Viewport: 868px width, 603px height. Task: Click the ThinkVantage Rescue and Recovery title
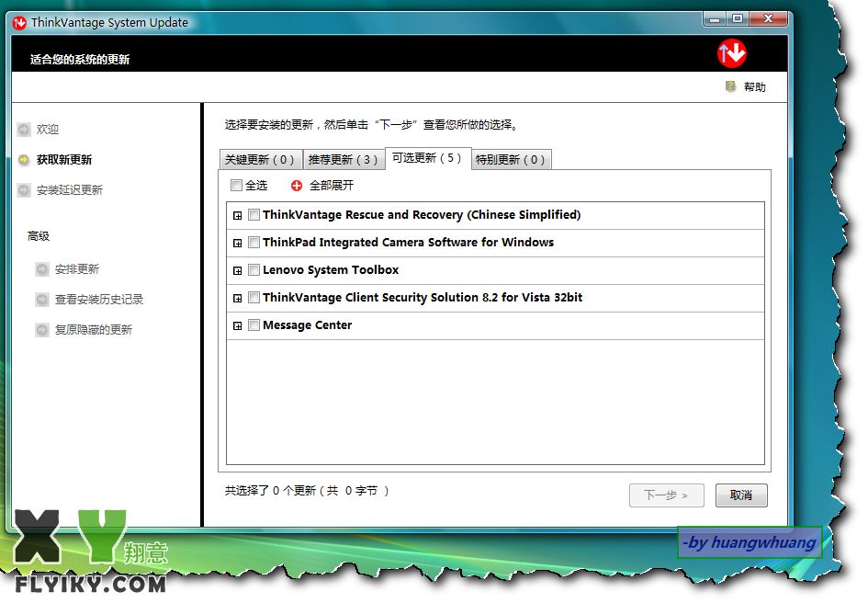[x=422, y=214]
